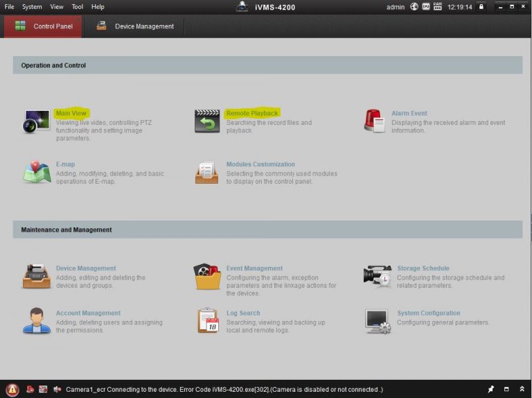Open the Modules Customization box icon
Image resolution: width=532 pixels, height=398 pixels.
[x=206, y=173]
